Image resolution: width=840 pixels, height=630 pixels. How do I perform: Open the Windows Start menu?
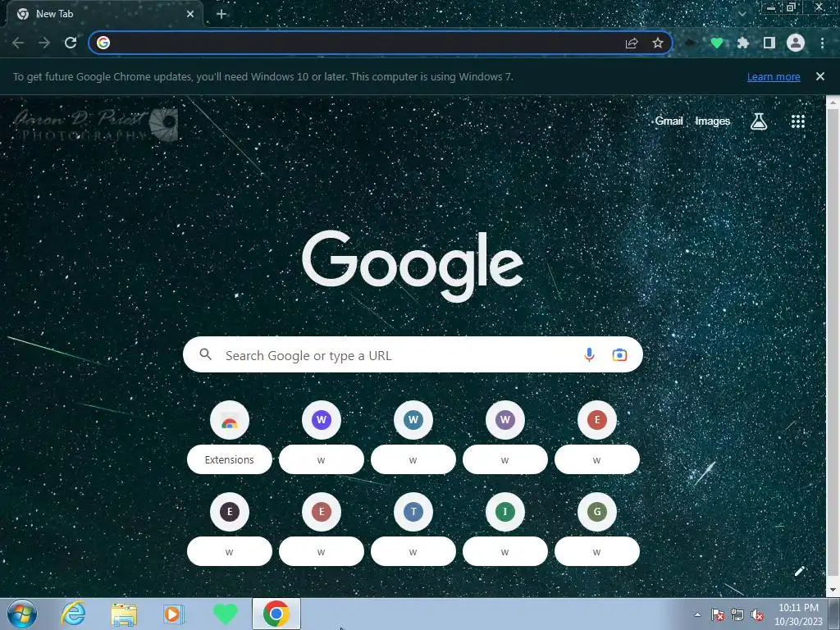click(x=22, y=614)
